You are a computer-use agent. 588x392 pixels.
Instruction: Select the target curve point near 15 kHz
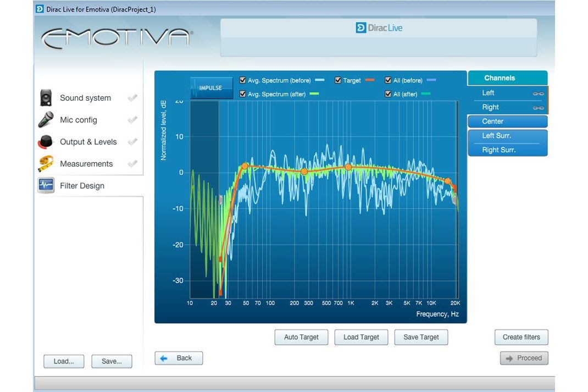pyautogui.click(x=447, y=181)
